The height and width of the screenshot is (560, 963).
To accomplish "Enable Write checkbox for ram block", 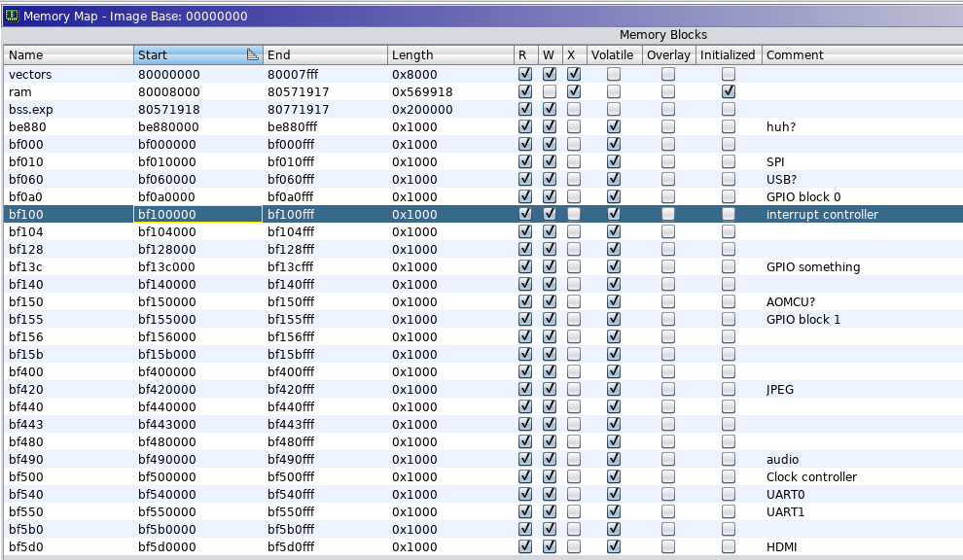I will 550,91.
